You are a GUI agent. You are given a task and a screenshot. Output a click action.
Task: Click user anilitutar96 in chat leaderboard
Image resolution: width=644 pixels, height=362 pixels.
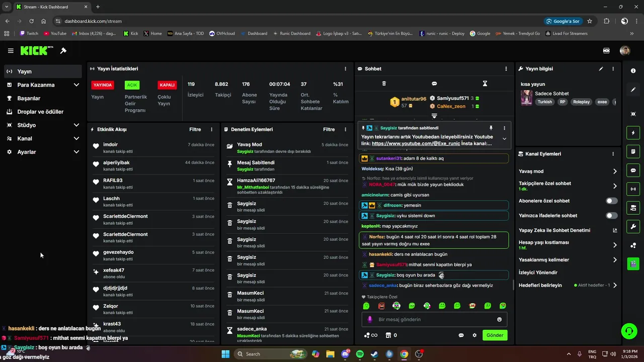(414, 99)
